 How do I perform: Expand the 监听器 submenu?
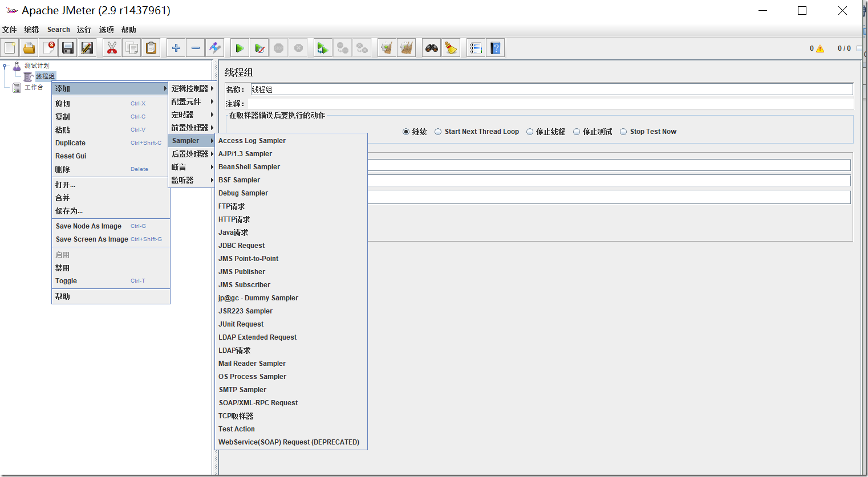pos(192,180)
